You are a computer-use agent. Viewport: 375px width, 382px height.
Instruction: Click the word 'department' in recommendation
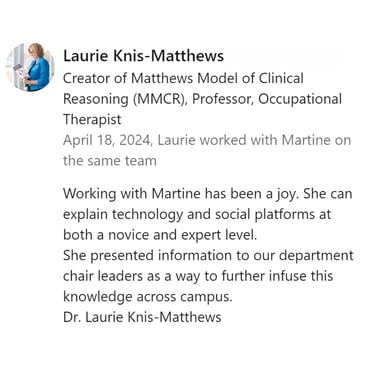tap(316, 256)
